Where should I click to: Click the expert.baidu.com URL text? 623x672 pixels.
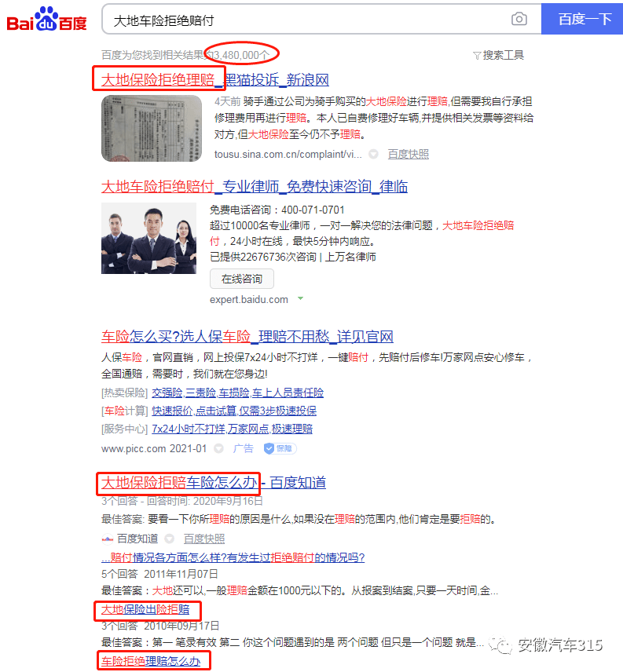(x=249, y=300)
